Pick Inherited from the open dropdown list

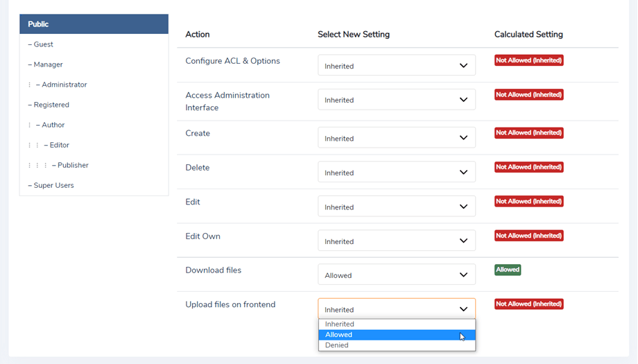[396, 324]
